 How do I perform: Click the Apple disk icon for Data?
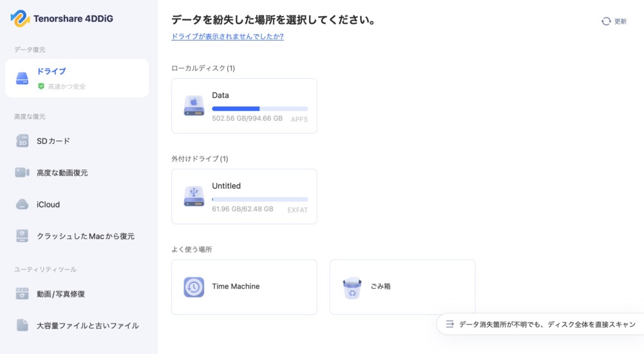coord(194,106)
